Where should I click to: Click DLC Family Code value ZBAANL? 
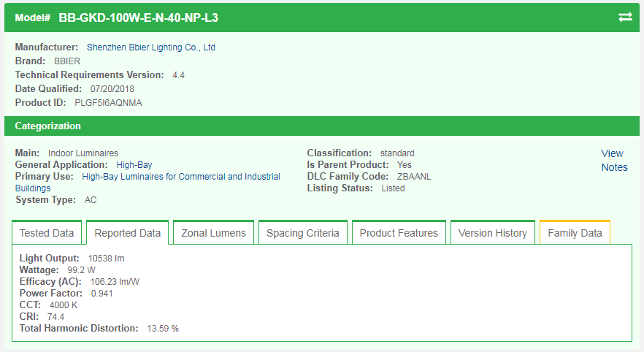(x=414, y=177)
